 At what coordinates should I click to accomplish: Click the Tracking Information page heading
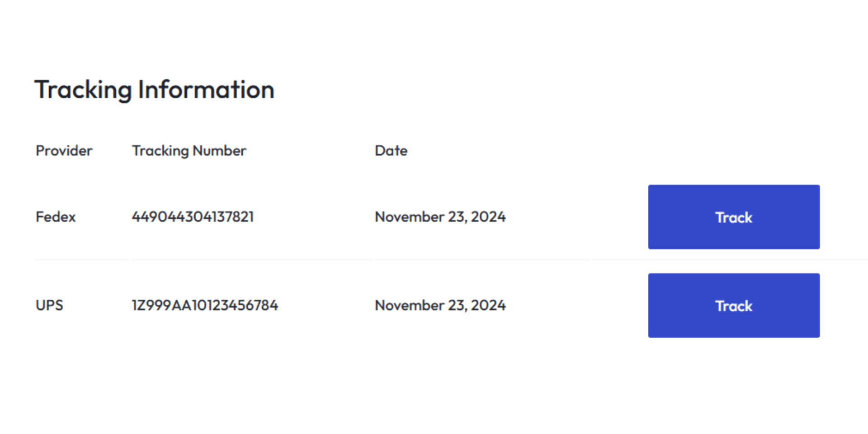click(x=154, y=90)
